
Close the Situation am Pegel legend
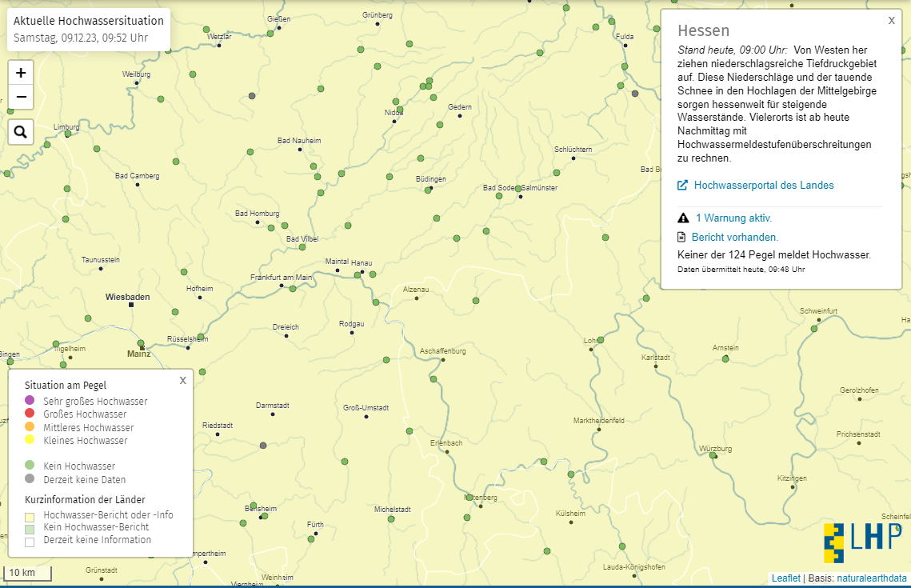pos(182,380)
